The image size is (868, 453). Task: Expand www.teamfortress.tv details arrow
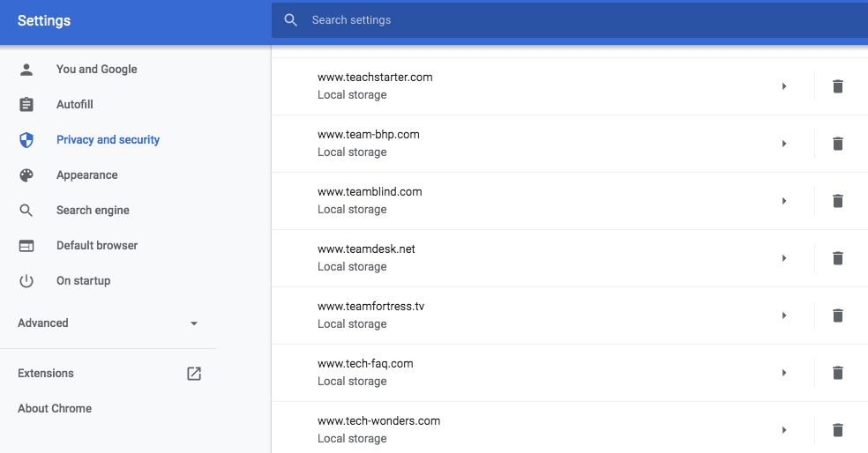(784, 316)
